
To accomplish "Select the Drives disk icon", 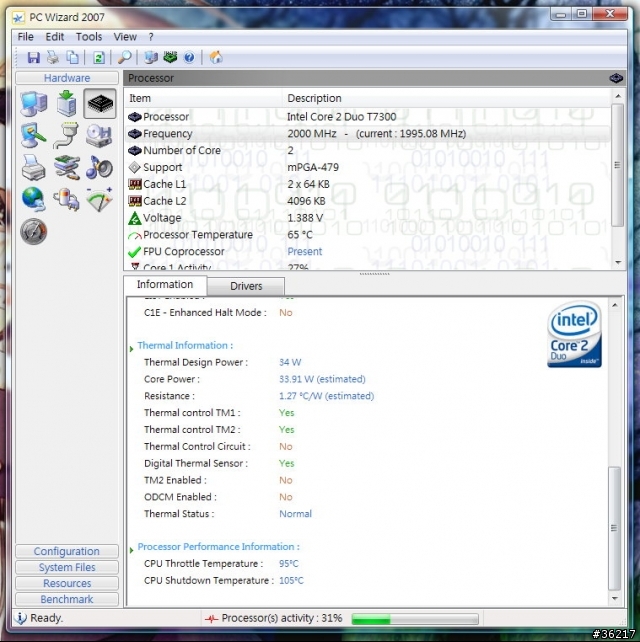I will point(99,136).
